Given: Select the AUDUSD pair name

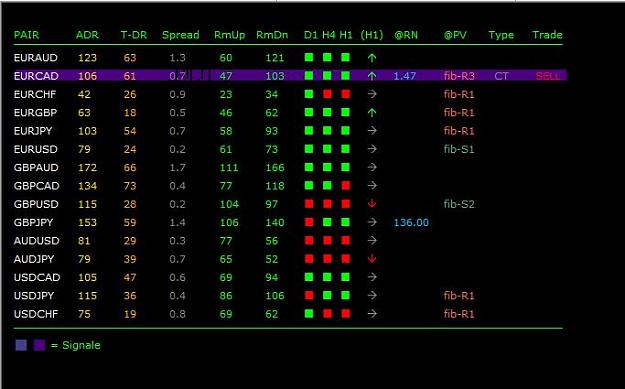Looking at the screenshot, I should pyautogui.click(x=36, y=241).
